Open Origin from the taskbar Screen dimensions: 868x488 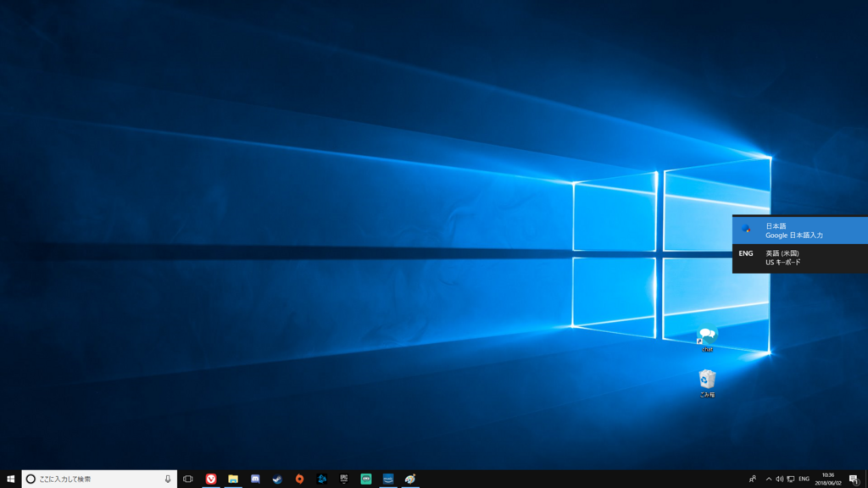[x=299, y=479]
